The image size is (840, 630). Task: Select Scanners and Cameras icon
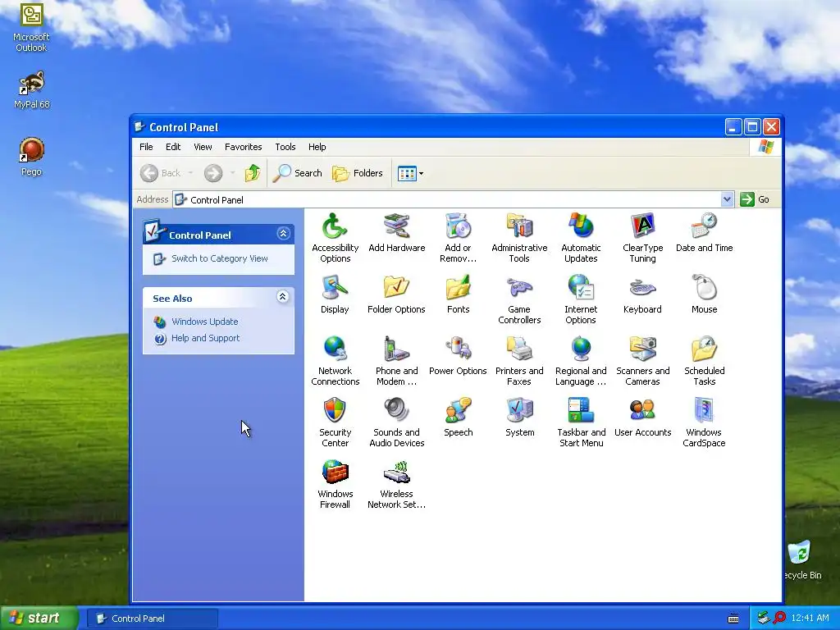point(642,349)
